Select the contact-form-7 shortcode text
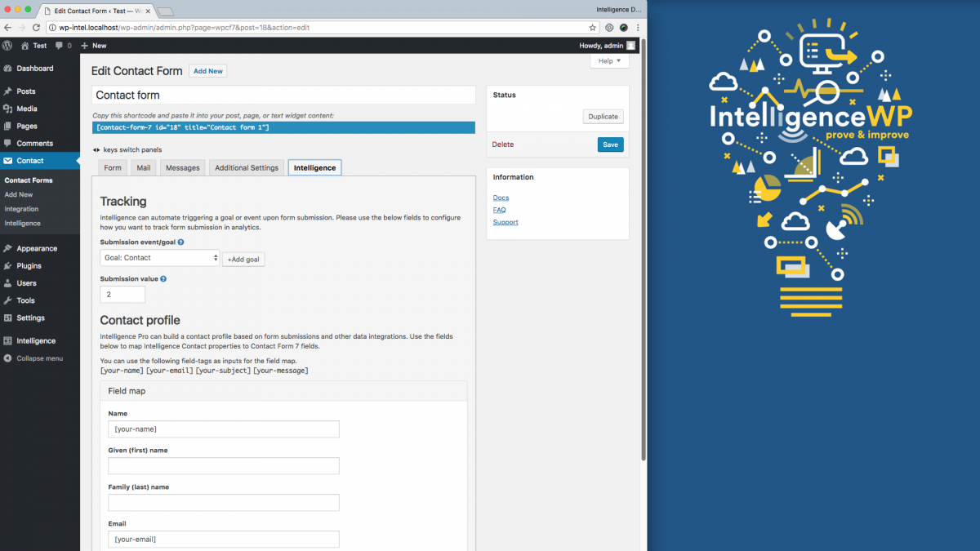 coord(283,127)
